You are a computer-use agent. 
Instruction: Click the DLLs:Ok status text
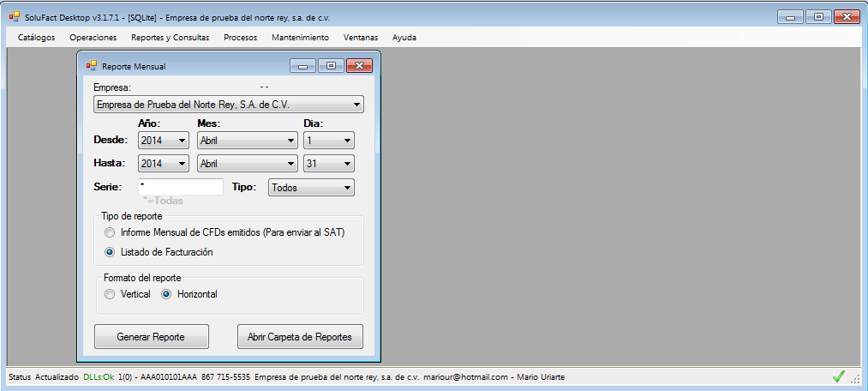coord(99,377)
